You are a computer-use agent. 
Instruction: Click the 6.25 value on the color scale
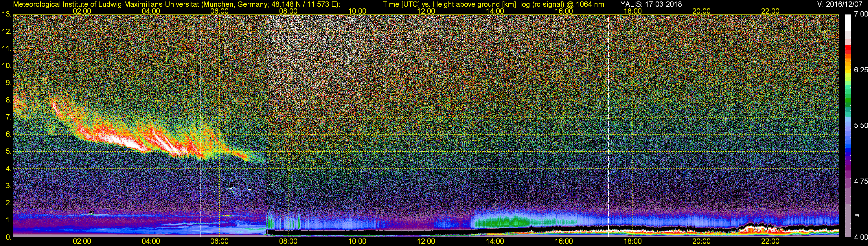pos(860,70)
